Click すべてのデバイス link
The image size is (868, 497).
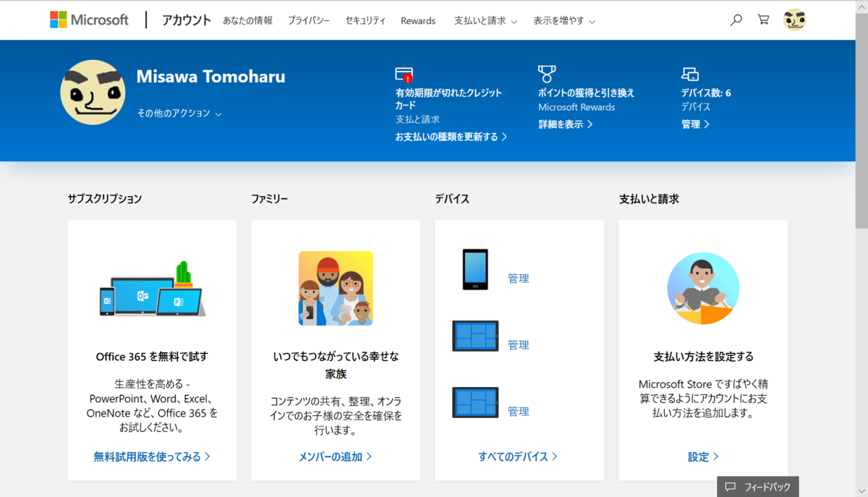(x=518, y=456)
